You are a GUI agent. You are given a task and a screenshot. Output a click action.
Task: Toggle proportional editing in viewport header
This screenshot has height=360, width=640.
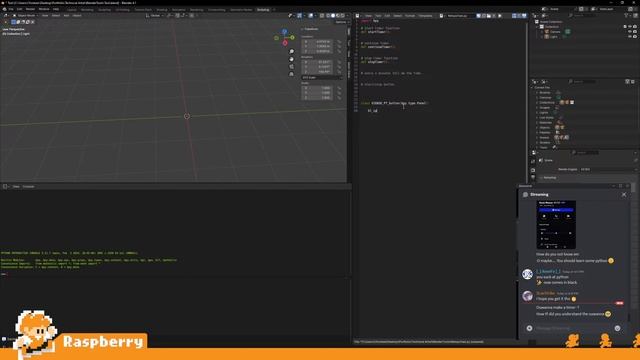pos(192,16)
